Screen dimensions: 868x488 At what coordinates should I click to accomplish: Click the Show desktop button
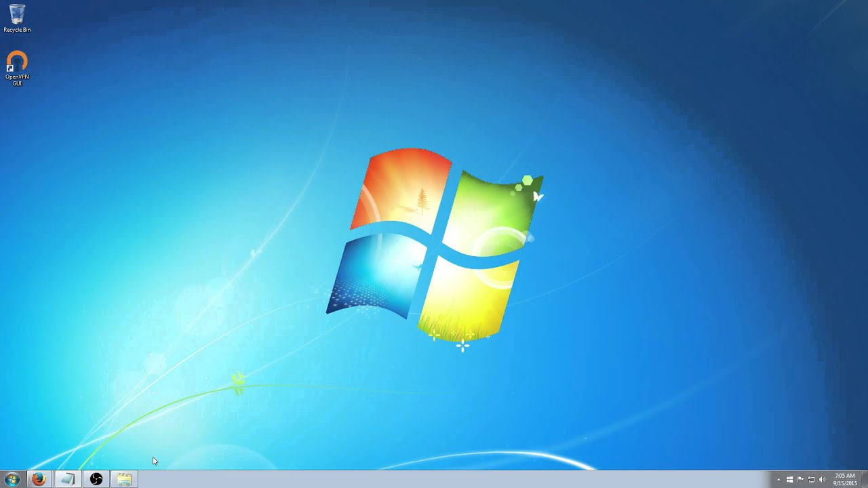coord(865,480)
